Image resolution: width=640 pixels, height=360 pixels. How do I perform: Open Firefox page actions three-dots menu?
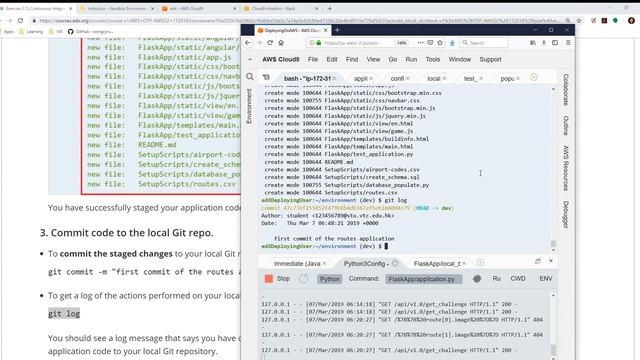pyautogui.click(x=420, y=42)
